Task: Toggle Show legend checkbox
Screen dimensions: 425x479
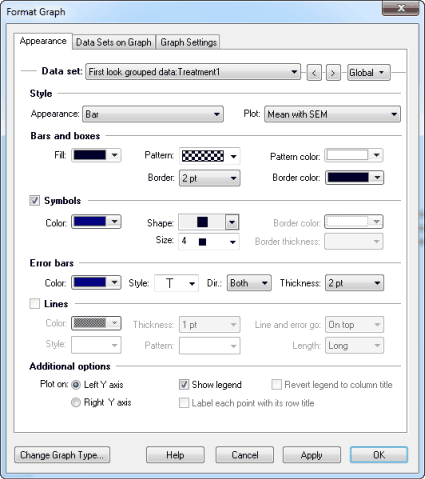Action: (x=184, y=385)
